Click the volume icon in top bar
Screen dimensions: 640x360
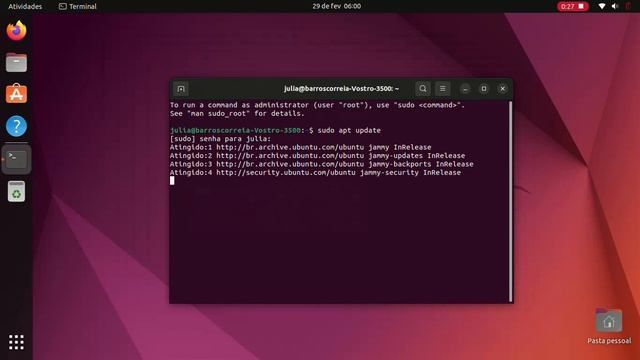tap(615, 6)
